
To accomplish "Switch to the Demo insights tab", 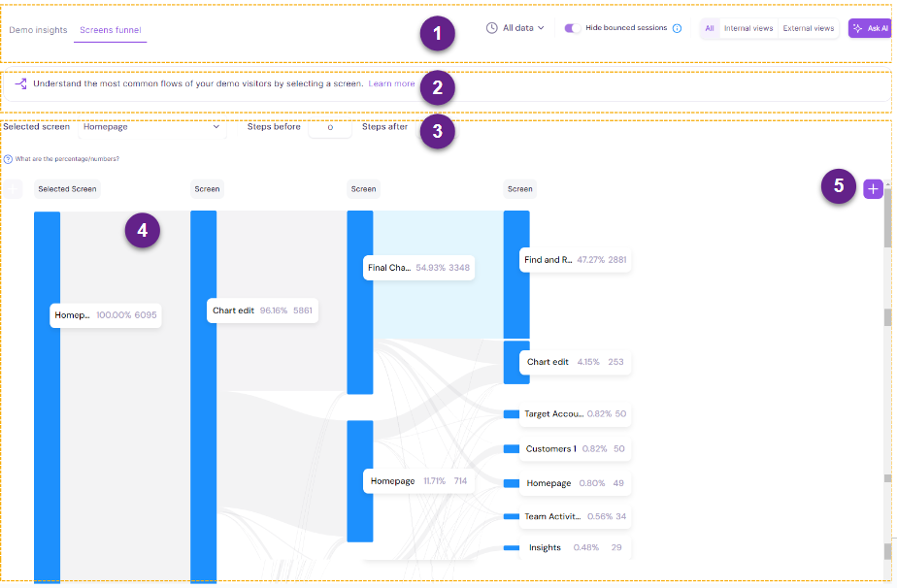I will (38, 29).
